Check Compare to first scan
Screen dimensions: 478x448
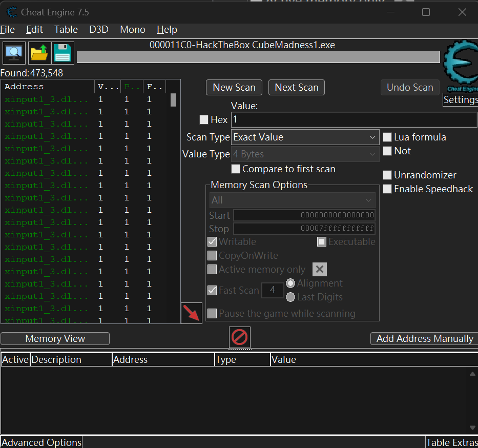click(236, 169)
